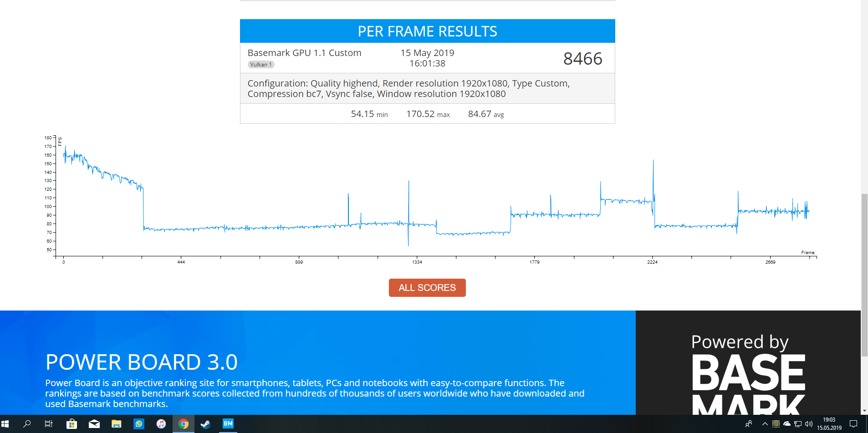Screen dimensions: 868x433
Task: Open OneDrive cloud tray icon
Action: (x=787, y=424)
